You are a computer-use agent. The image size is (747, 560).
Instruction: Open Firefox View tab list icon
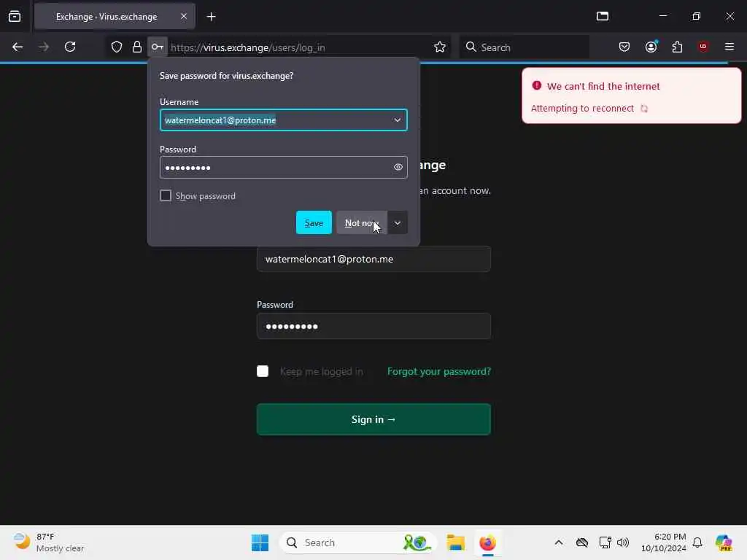tap(15, 16)
